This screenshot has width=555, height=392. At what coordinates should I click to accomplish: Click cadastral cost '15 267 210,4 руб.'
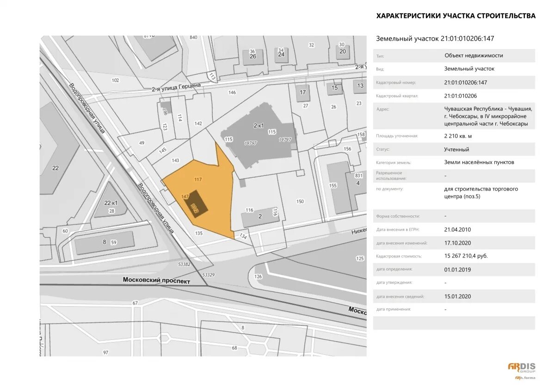pos(466,256)
